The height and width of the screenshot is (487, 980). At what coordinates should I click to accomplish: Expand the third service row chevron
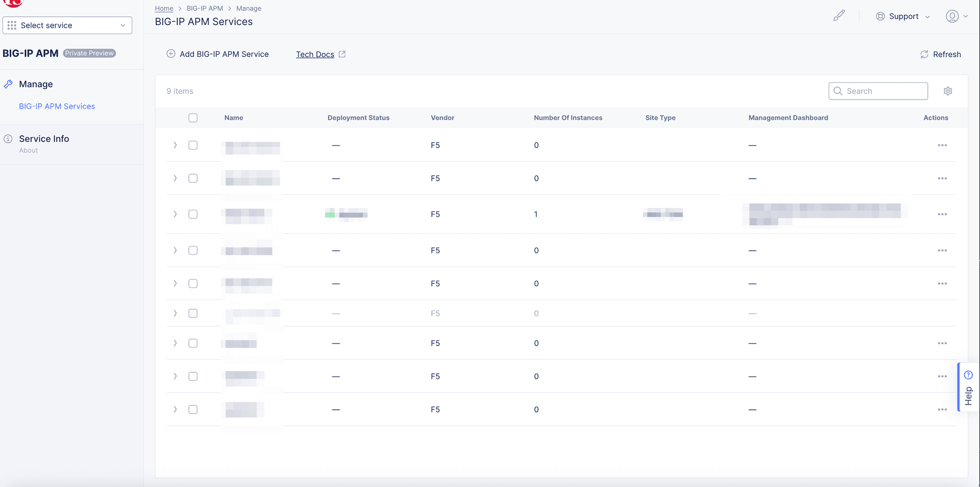(x=175, y=214)
